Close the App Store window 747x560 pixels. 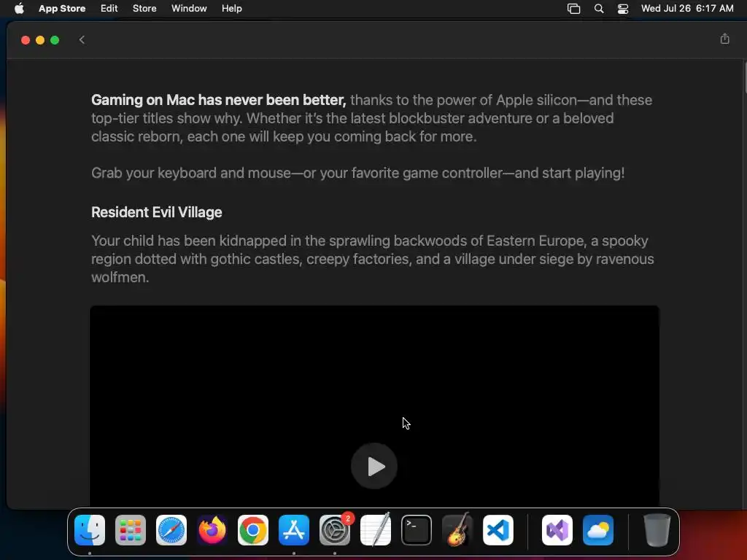pyautogui.click(x=26, y=40)
